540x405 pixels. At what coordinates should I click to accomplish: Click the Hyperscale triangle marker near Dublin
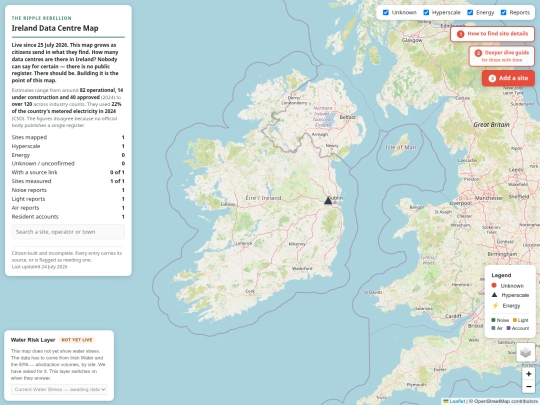(x=328, y=200)
